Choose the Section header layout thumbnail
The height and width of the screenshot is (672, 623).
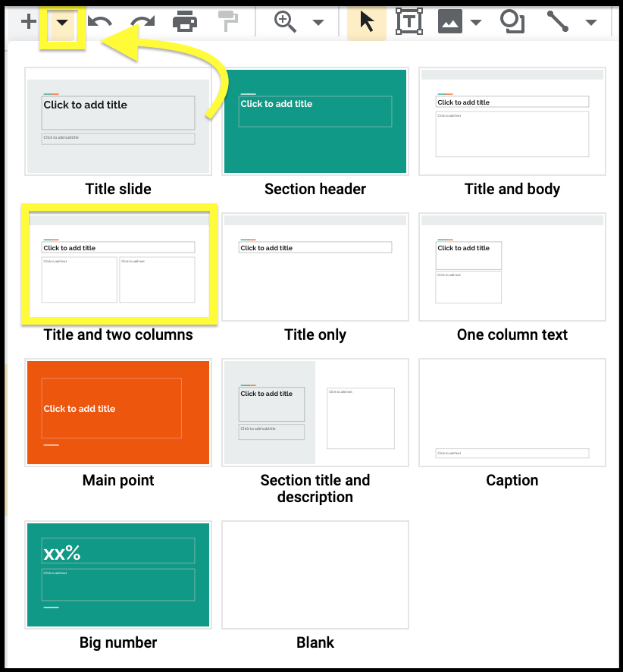tap(315, 121)
